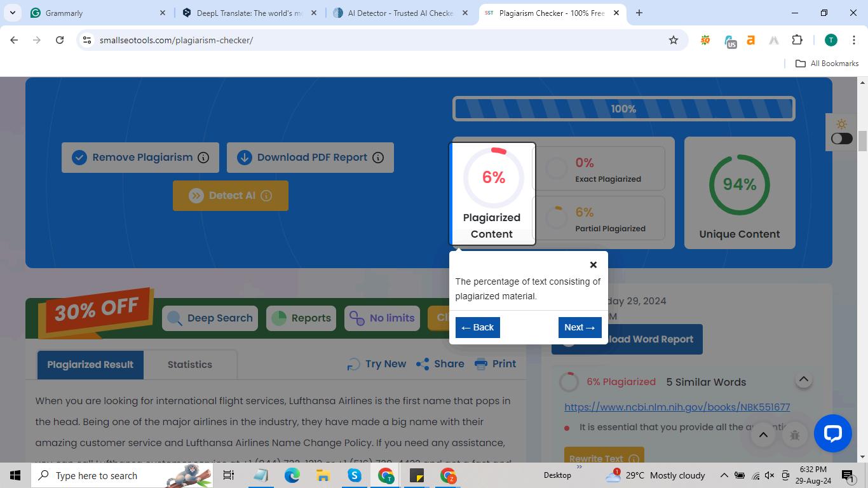
Task: Click the Download PDF Report button
Action: click(310, 158)
